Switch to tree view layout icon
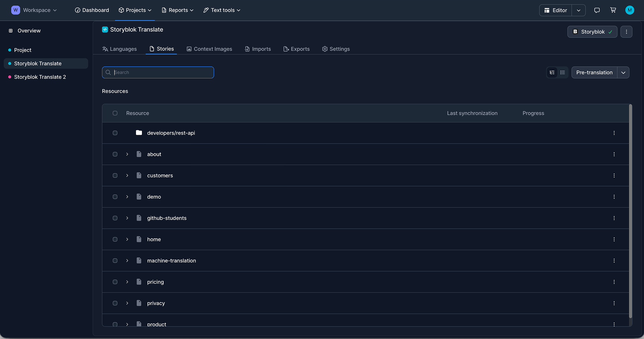Screen dimensions: 644x339 pyautogui.click(x=552, y=72)
